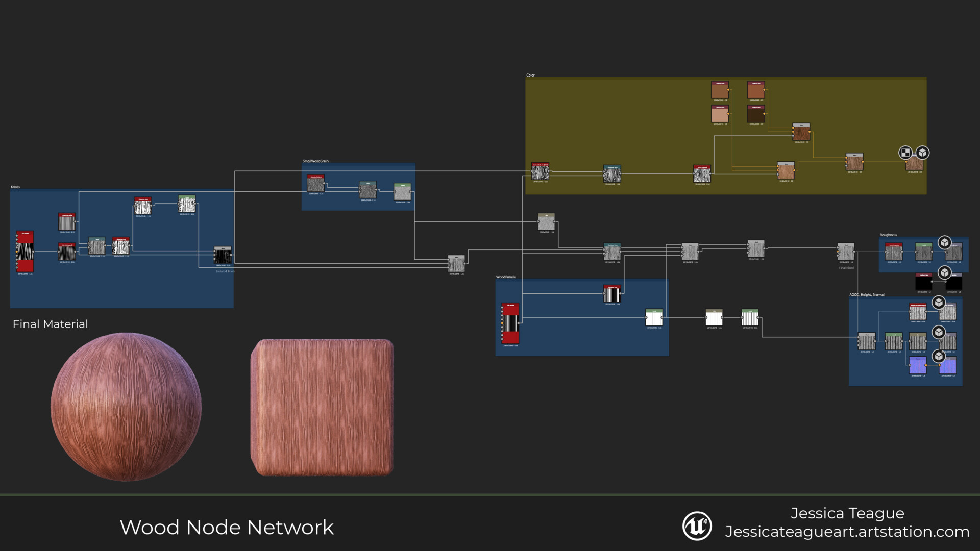Click the 3D cube badge on the Color frame output

[922, 153]
